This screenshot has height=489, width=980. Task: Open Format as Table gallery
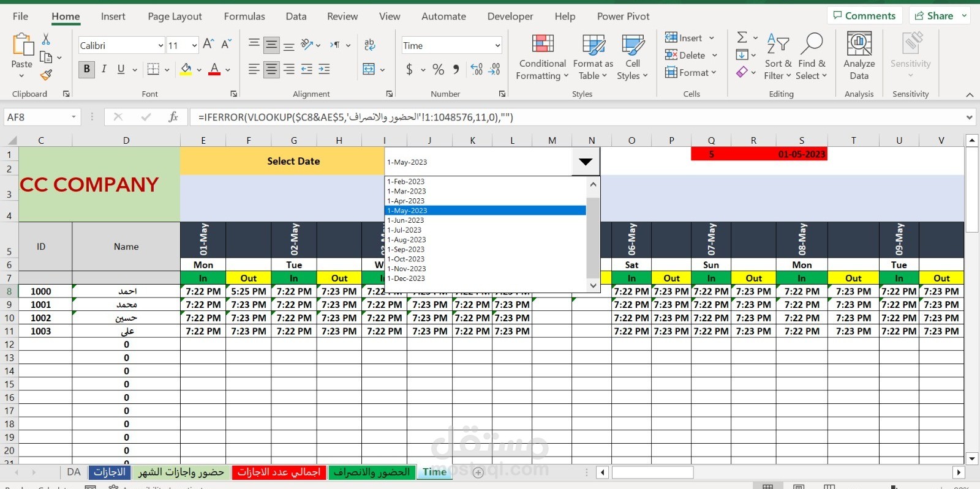[593, 57]
